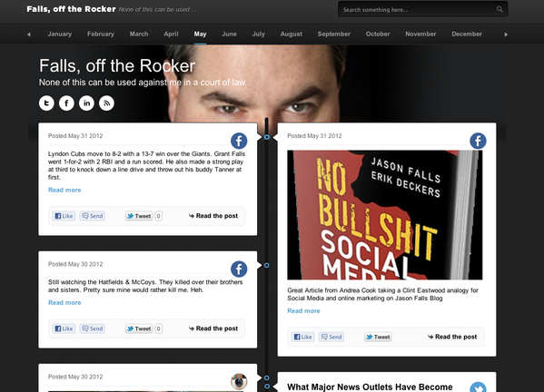This screenshot has height=392, width=544.
Task: Click Read the post on Lyndon Cubs card
Action: [x=213, y=216]
